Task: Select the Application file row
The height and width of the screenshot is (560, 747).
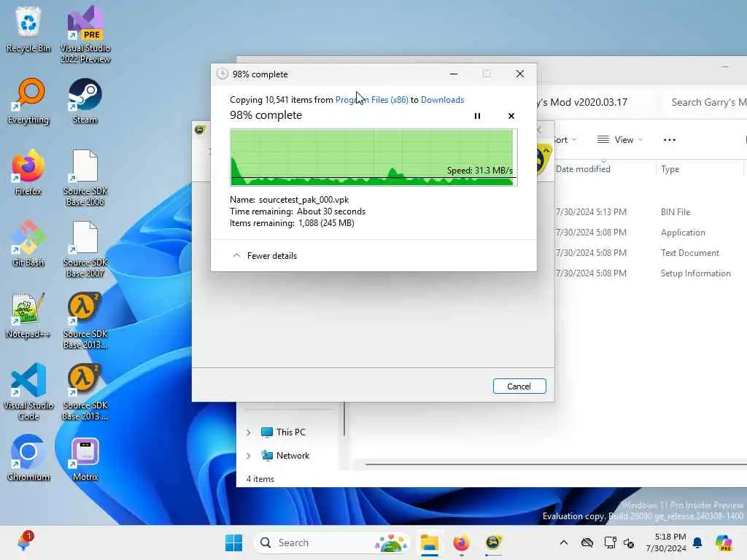Action: coord(650,233)
